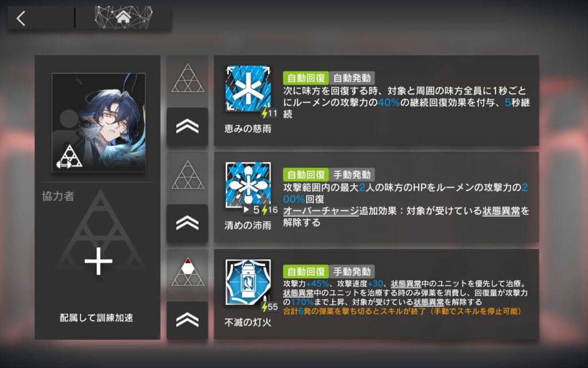The width and height of the screenshot is (588, 368).
Task: Click the plus icon to assign helper
Action: coord(98,261)
